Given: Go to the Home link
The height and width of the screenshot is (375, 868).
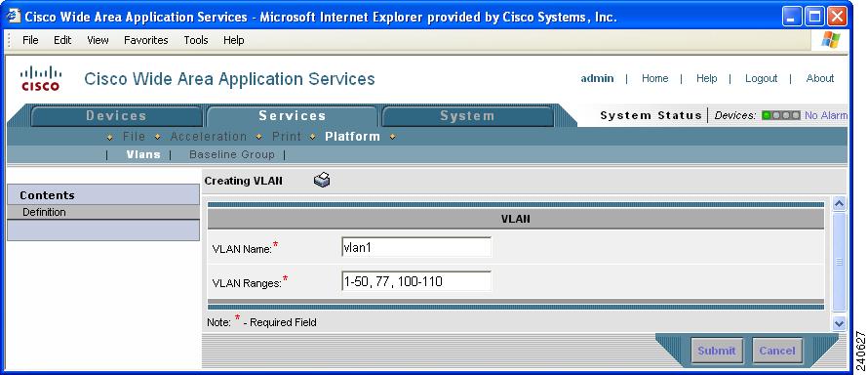Looking at the screenshot, I should point(654,79).
